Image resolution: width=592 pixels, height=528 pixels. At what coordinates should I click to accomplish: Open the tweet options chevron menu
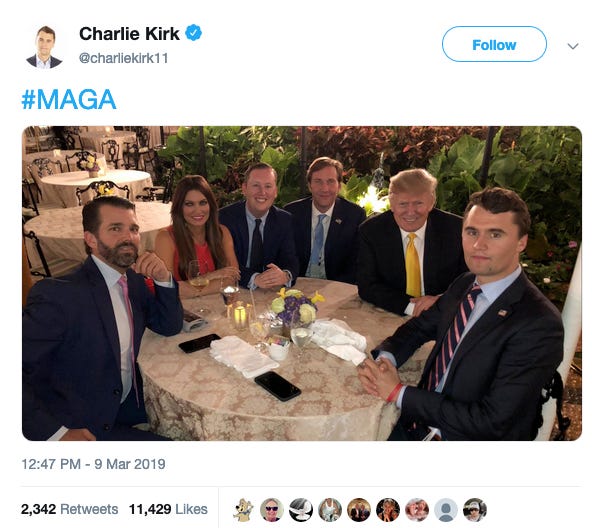click(x=573, y=46)
